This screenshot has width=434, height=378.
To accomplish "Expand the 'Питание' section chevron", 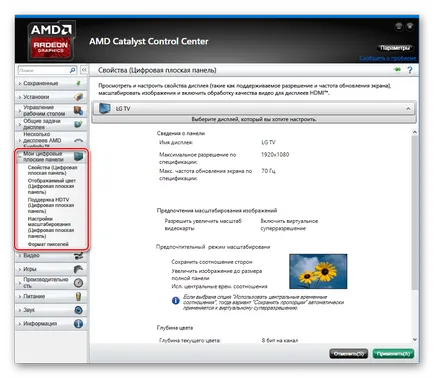I will pos(20,297).
